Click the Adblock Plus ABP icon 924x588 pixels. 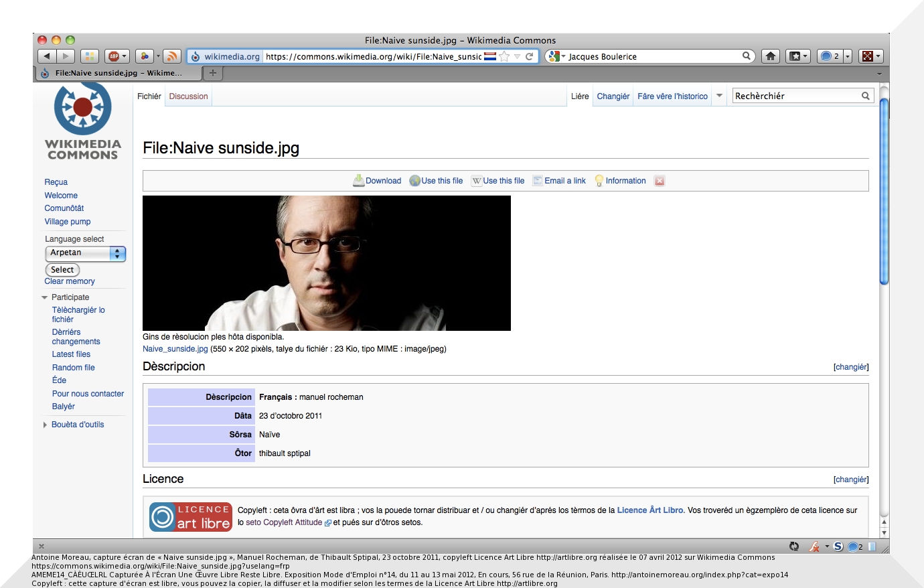114,56
